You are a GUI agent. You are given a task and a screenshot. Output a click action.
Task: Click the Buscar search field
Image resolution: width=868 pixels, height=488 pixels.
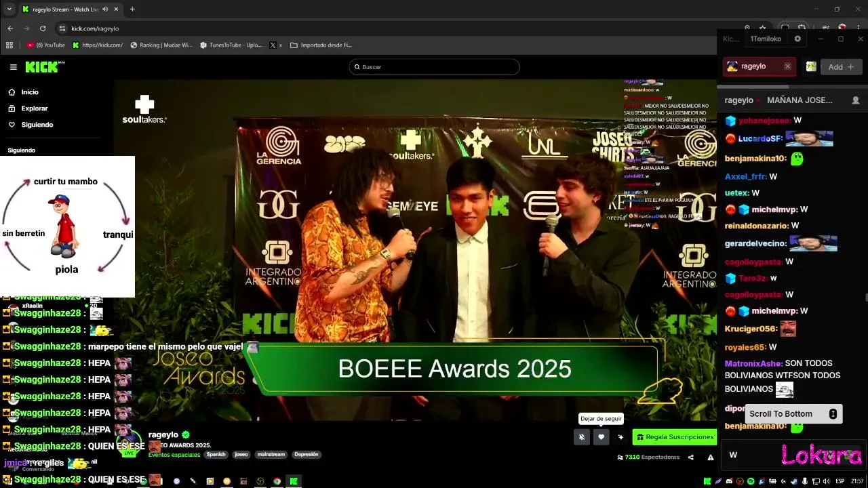(435, 67)
